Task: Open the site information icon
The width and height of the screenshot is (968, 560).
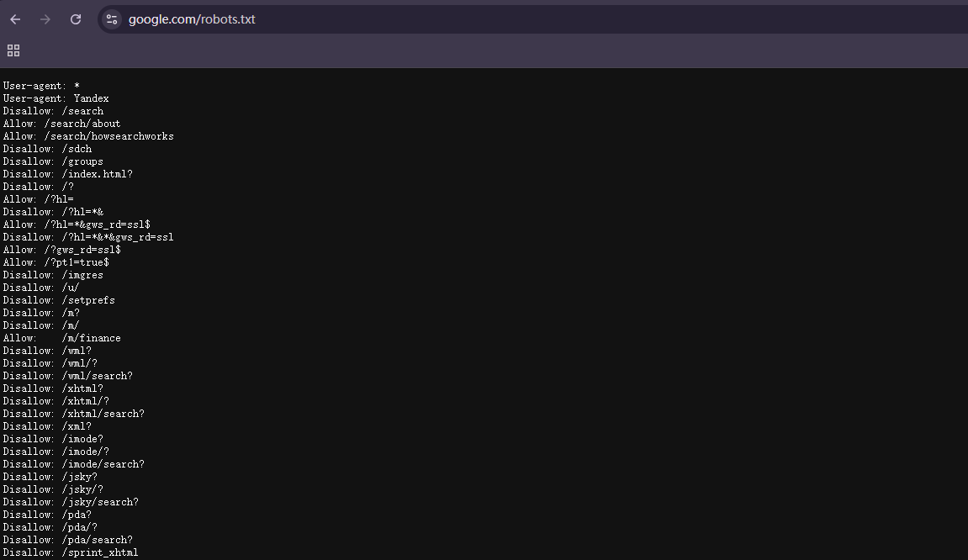Action: point(112,19)
